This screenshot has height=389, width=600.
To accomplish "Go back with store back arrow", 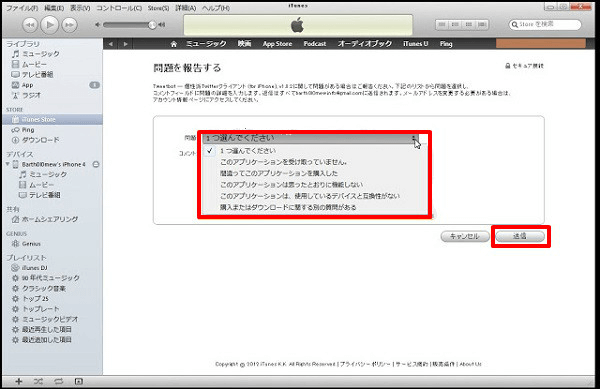I will click(111, 44).
